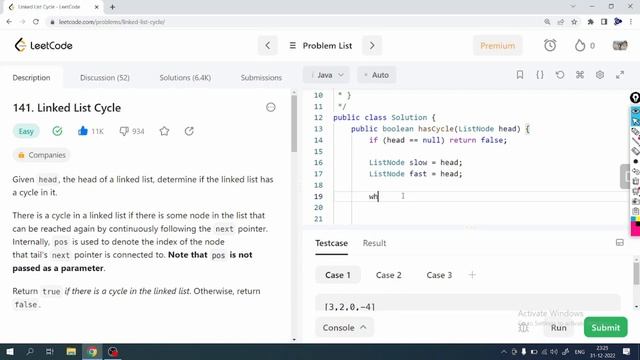Screen dimensions: 640x360
Task: Click the Easy difficulty badge
Action: (x=26, y=131)
